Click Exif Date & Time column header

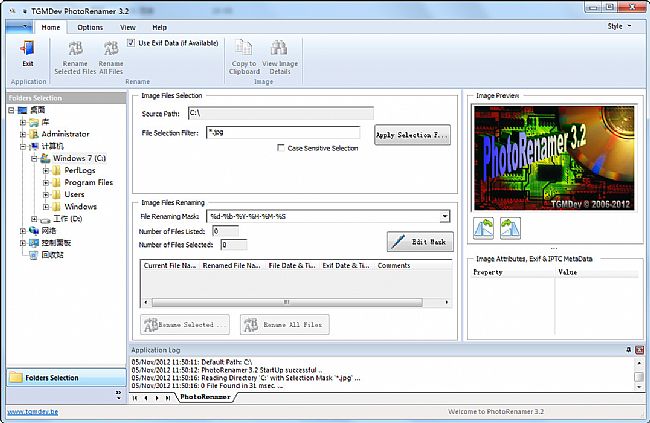coord(346,265)
